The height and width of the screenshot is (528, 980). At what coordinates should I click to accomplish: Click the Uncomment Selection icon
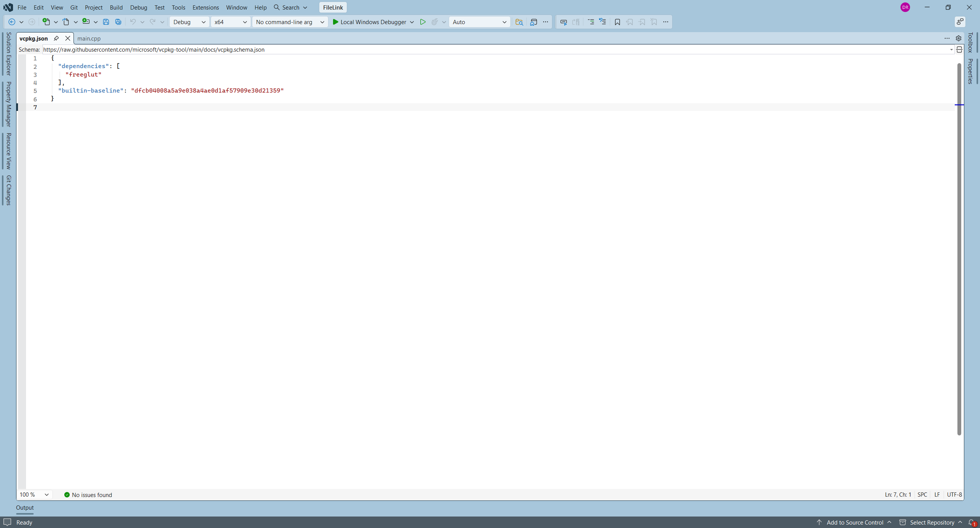[603, 22]
